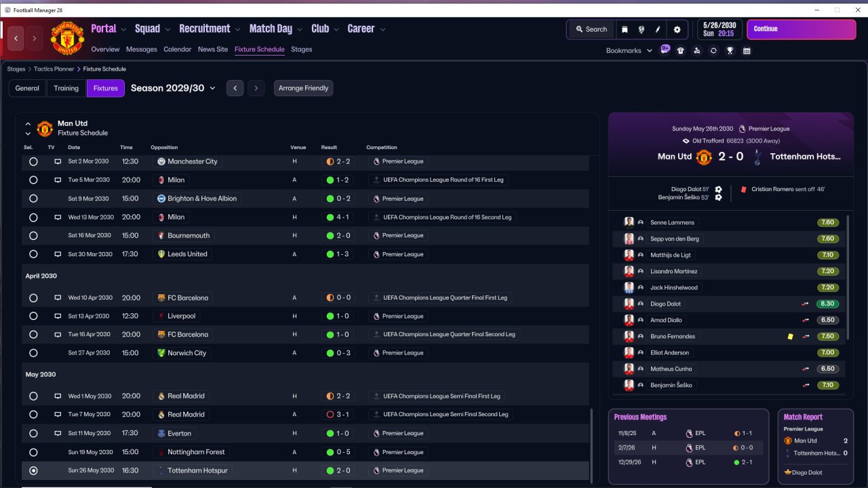The width and height of the screenshot is (868, 488).
Task: Select the radio button for the Bournemouth fixture
Action: 33,235
